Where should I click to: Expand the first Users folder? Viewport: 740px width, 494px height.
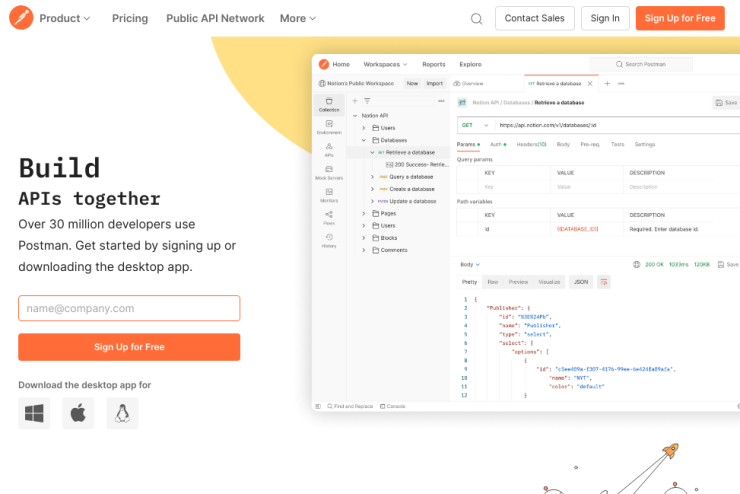point(364,128)
